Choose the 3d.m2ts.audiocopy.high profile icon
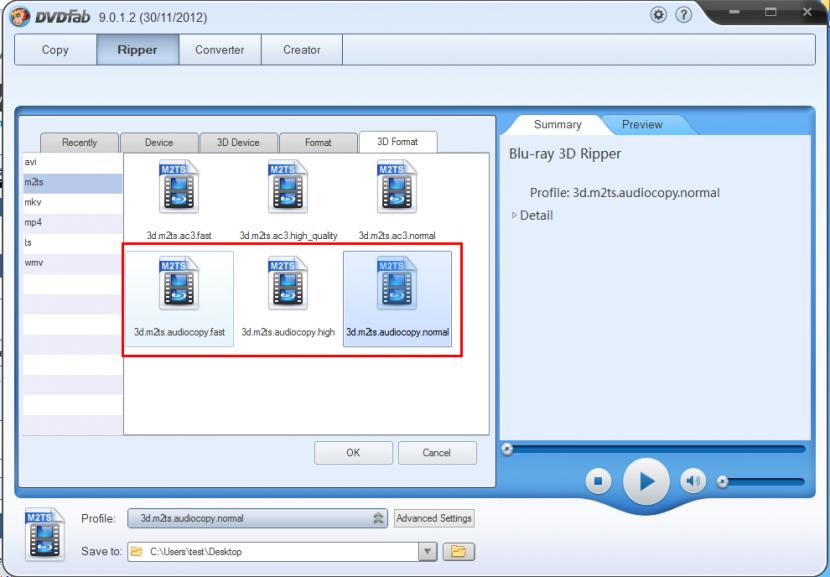This screenshot has width=830, height=577. coord(288,284)
